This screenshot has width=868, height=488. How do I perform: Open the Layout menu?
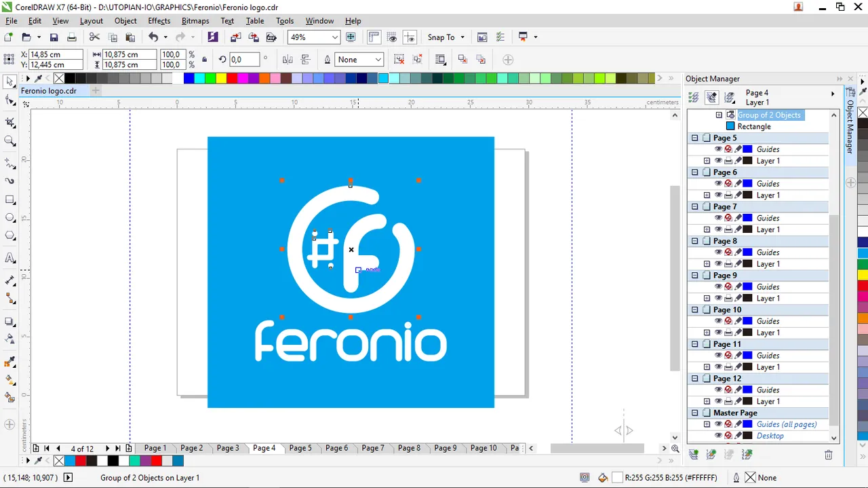[92, 21]
